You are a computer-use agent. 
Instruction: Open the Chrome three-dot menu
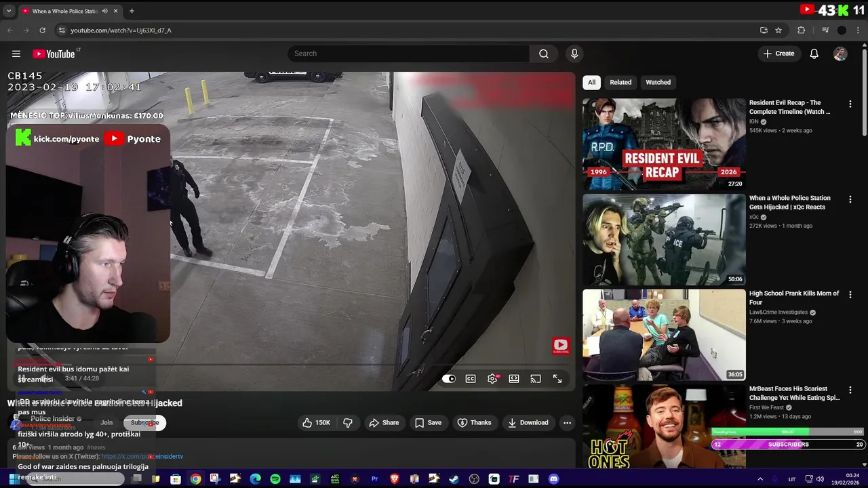click(x=859, y=30)
